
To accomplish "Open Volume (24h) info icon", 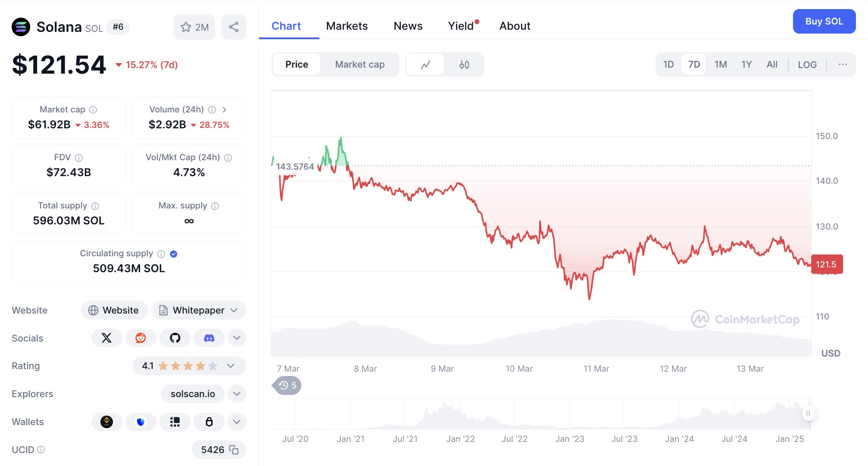I will click(212, 110).
